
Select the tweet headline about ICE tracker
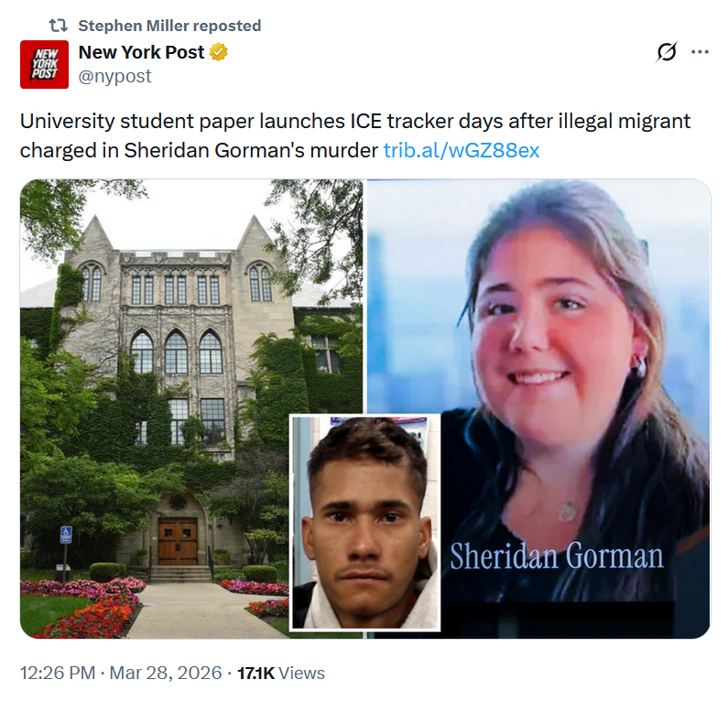[355, 135]
